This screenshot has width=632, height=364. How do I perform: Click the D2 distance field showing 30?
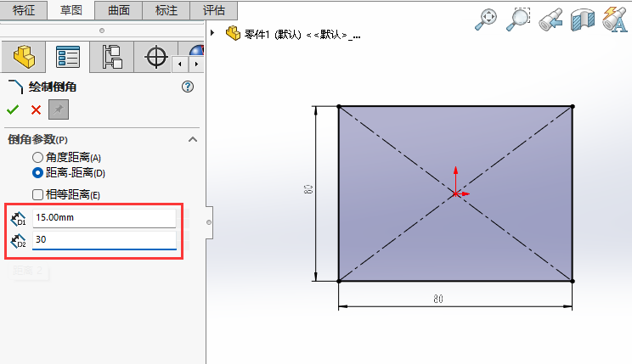tap(104, 239)
